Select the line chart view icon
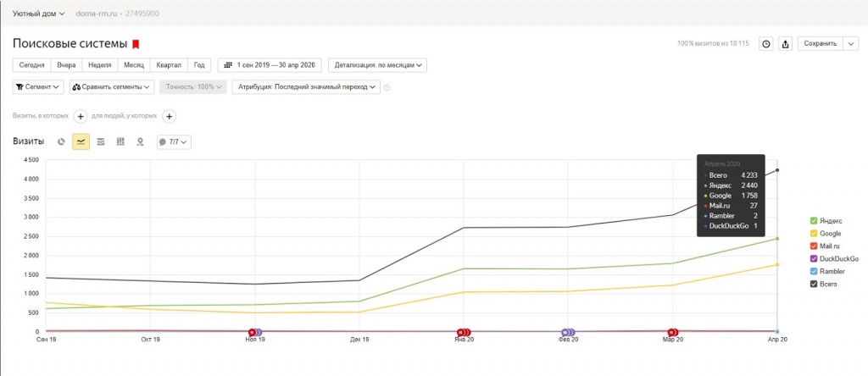Image resolution: width=868 pixels, height=376 pixels. click(x=81, y=141)
